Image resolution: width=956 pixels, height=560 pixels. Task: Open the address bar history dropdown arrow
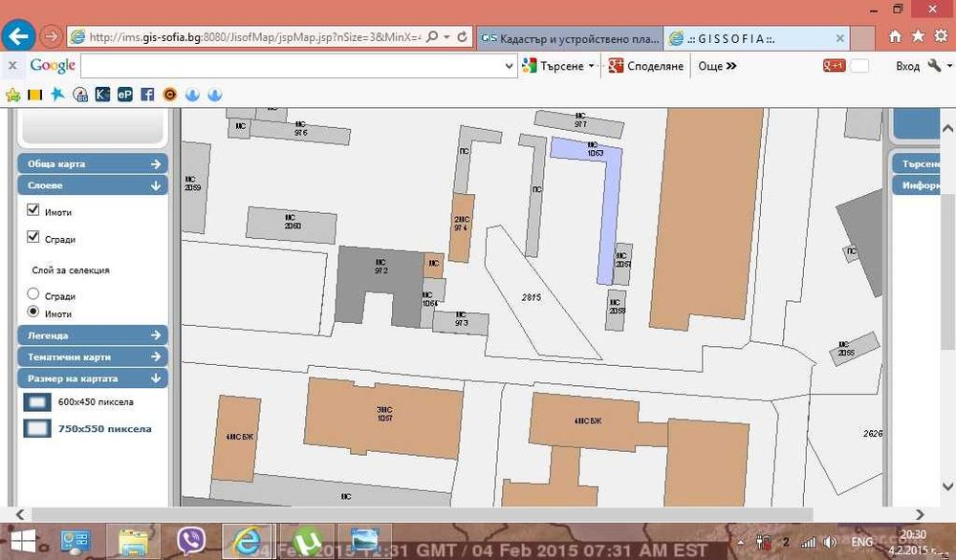(446, 37)
